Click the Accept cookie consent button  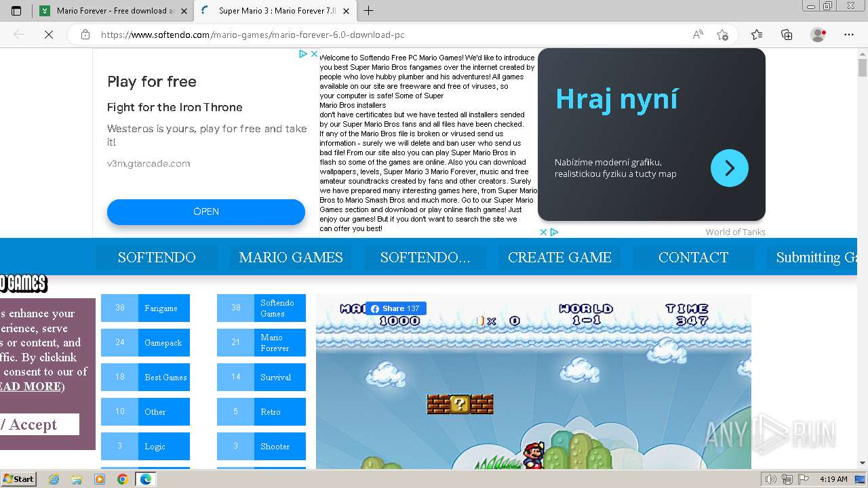pyautogui.click(x=39, y=424)
